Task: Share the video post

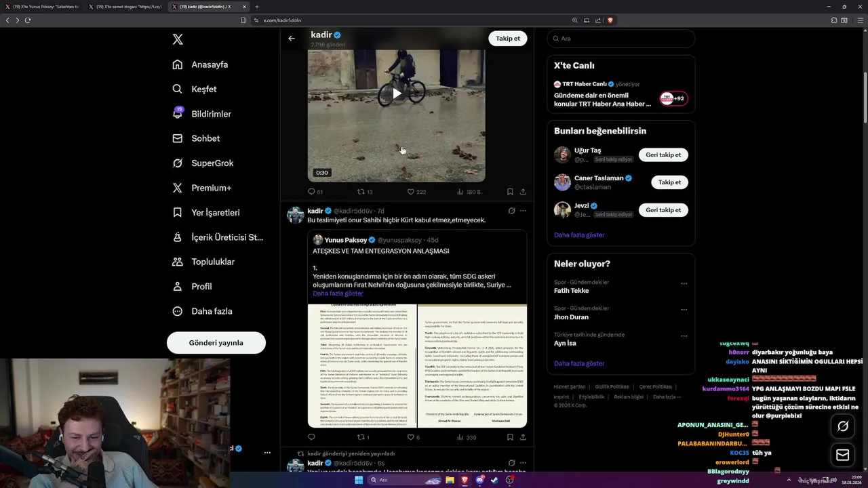Action: (x=523, y=192)
